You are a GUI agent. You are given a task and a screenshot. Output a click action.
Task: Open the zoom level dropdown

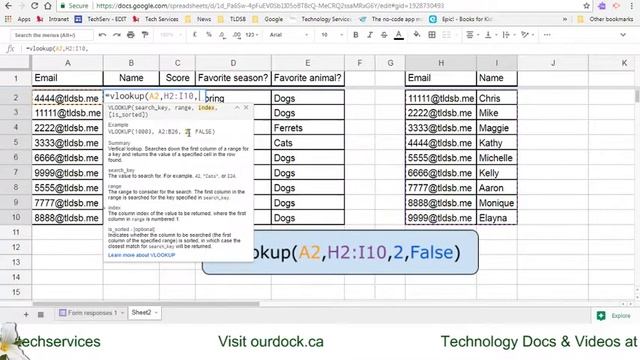coord(171,35)
